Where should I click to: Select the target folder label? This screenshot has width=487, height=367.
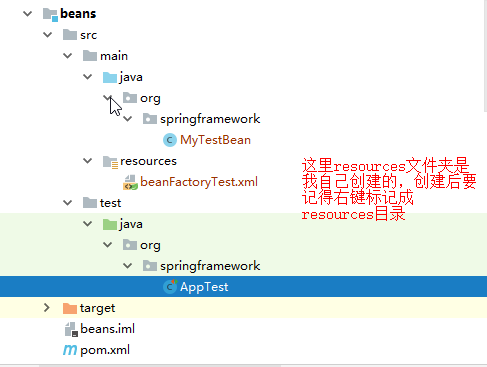[97, 308]
